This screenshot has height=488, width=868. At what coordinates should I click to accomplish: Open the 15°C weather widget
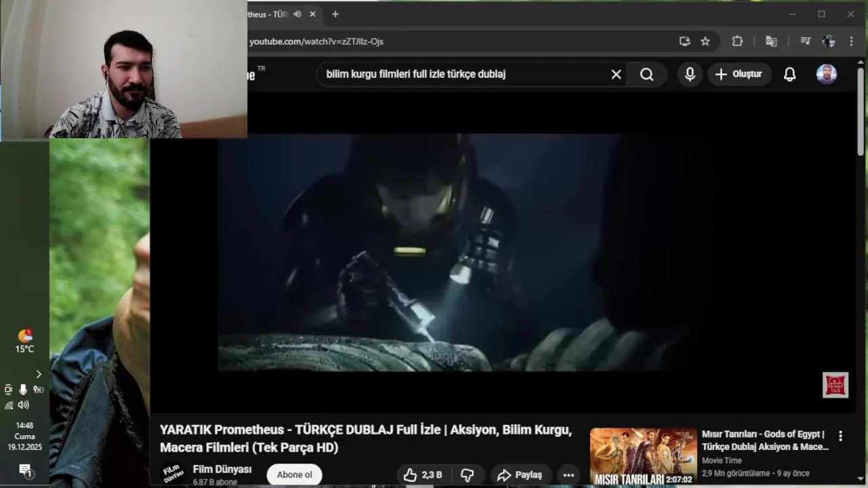click(24, 342)
